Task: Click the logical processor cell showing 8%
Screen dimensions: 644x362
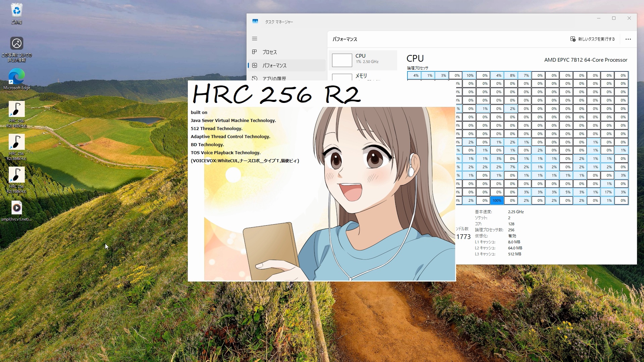Action: point(511,75)
